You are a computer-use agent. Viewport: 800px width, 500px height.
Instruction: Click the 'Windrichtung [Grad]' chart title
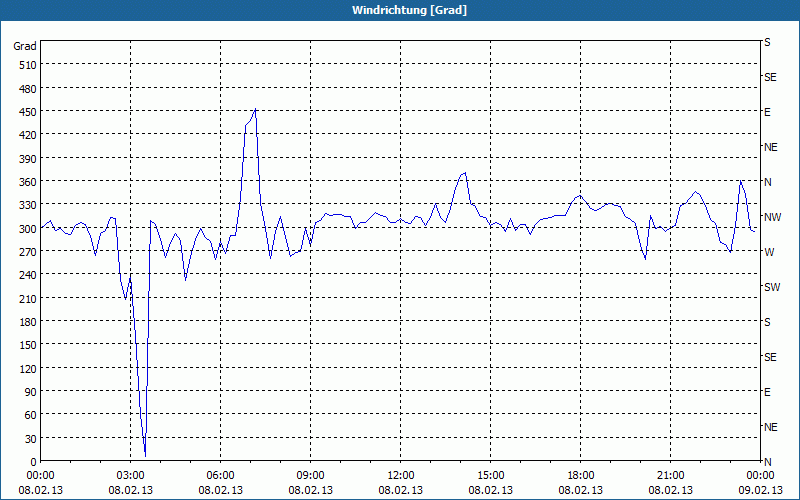[409, 10]
